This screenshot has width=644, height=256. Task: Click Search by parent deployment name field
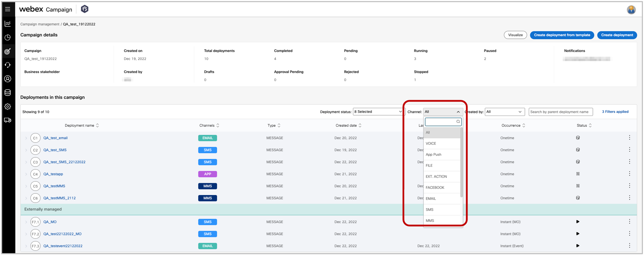(x=561, y=112)
